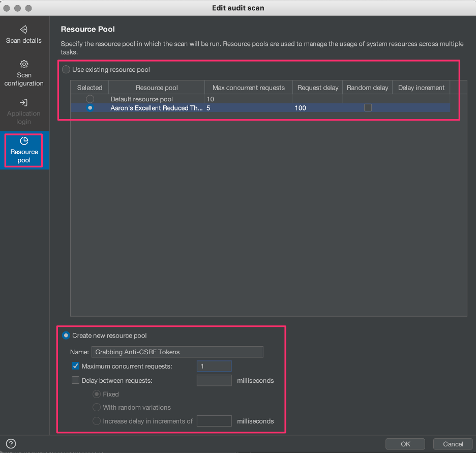Screen dimensions: 476x453
Task: Sort by the Delay increment column header
Action: (x=421, y=88)
